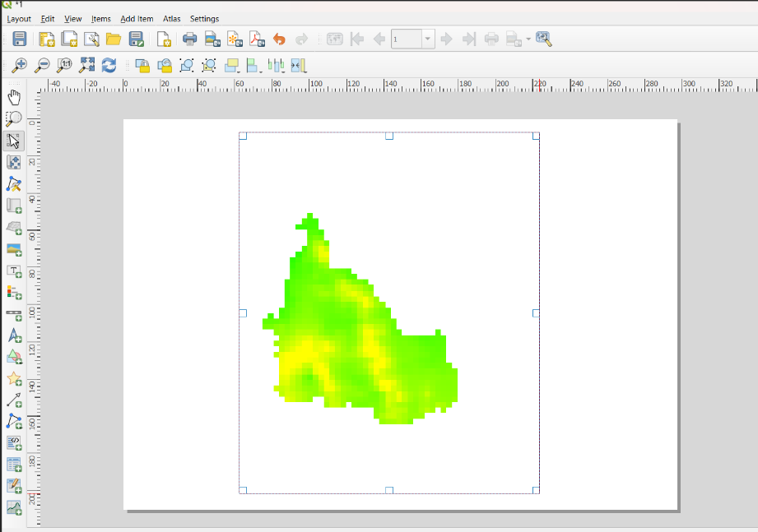Select the Add Picture tool
Viewport: 758px width, 532px height.
click(14, 250)
